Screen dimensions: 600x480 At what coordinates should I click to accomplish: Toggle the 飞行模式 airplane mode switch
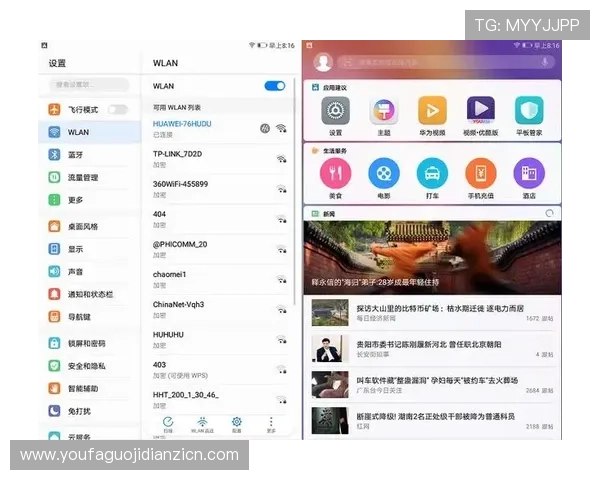tap(117, 110)
